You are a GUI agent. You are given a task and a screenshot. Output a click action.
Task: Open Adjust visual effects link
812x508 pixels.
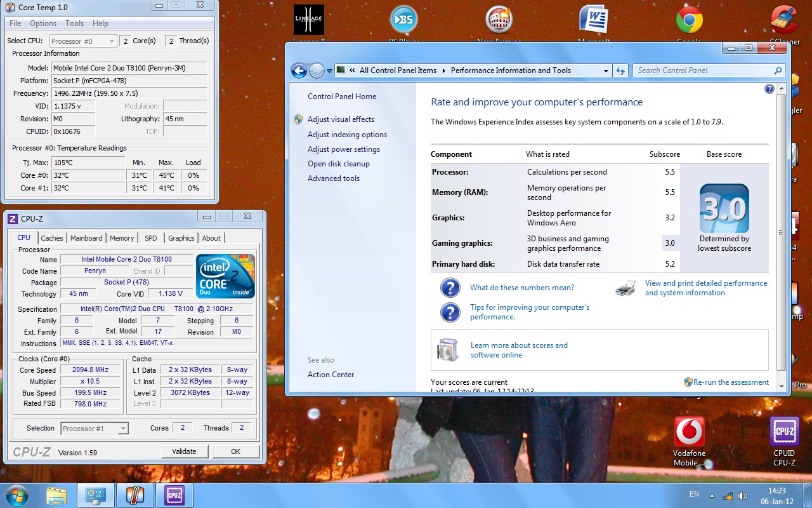coord(341,119)
